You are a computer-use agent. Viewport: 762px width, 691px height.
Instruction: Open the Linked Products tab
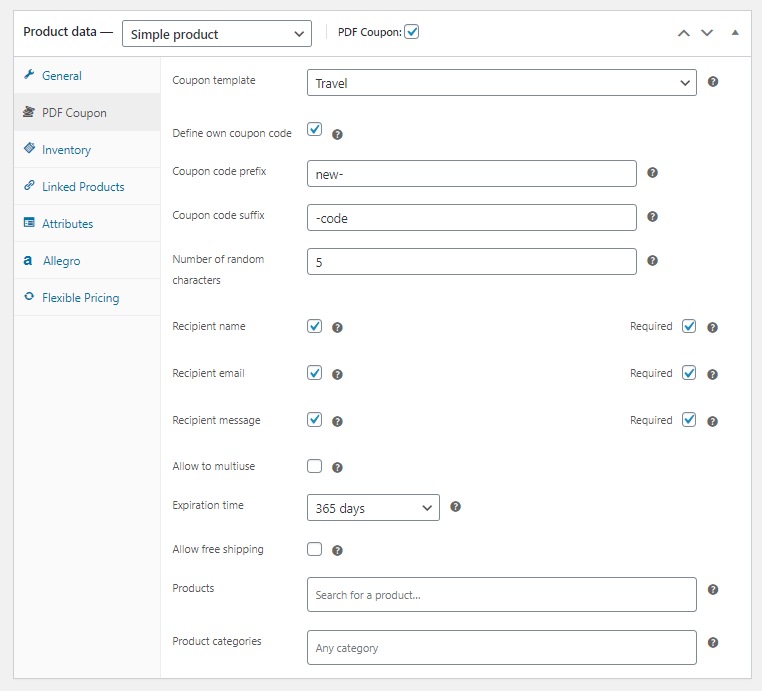tap(83, 187)
